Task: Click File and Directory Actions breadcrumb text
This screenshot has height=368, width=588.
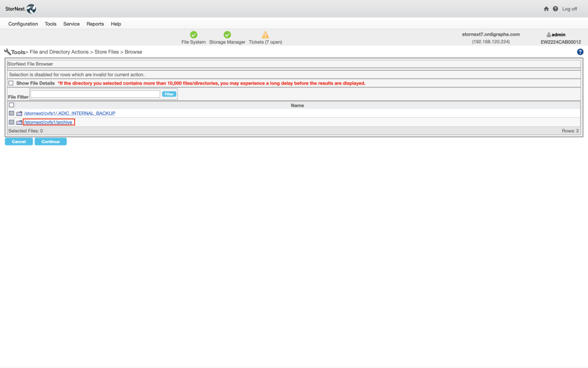Action: (59, 52)
